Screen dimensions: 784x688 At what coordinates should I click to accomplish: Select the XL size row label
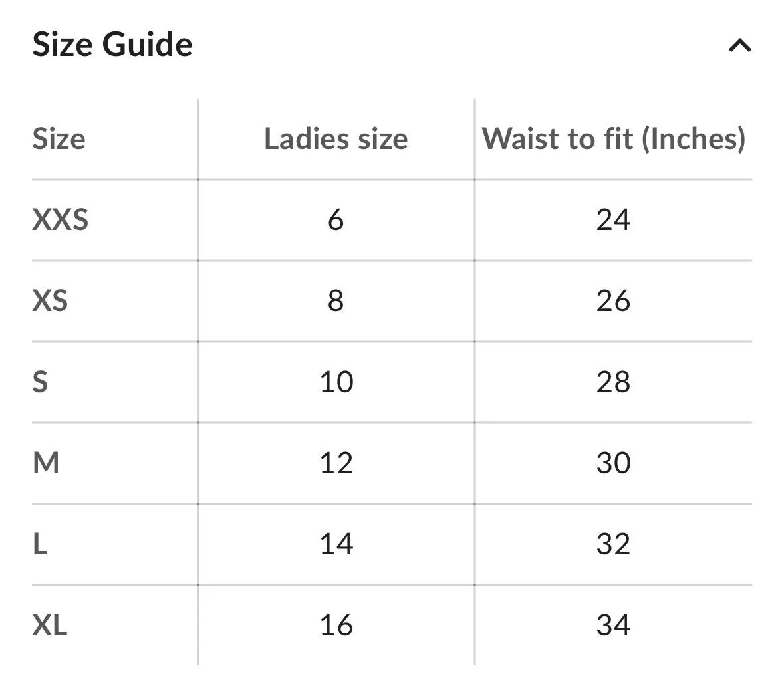point(50,626)
